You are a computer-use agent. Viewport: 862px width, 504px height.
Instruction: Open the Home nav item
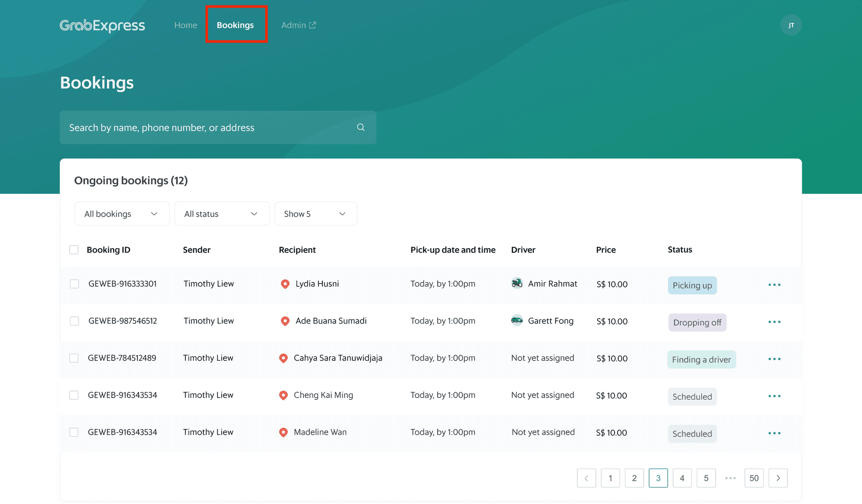click(x=185, y=26)
